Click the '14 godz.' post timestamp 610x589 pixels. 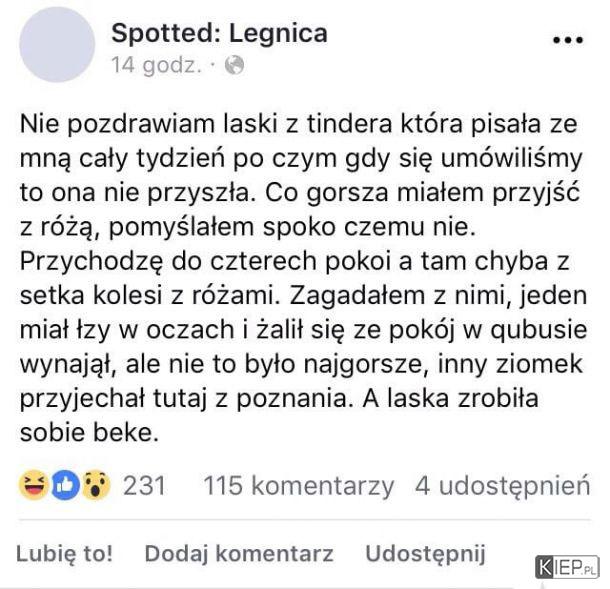point(156,65)
